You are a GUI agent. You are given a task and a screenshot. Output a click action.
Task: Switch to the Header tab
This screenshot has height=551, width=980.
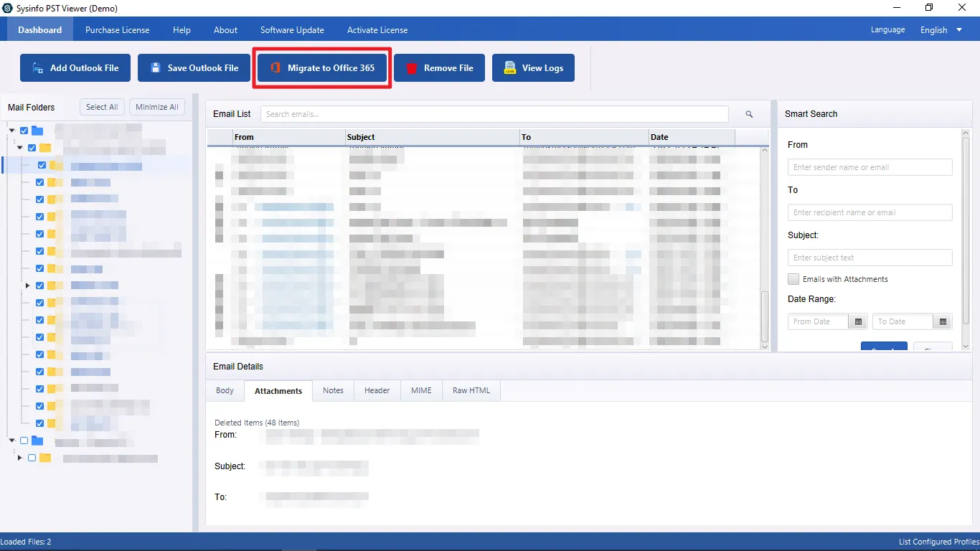(x=377, y=390)
